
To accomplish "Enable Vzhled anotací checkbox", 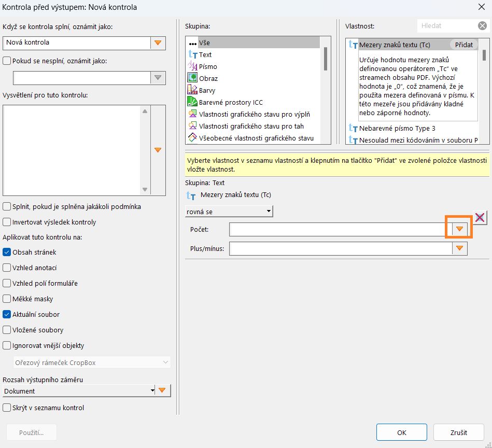I will pos(7,268).
